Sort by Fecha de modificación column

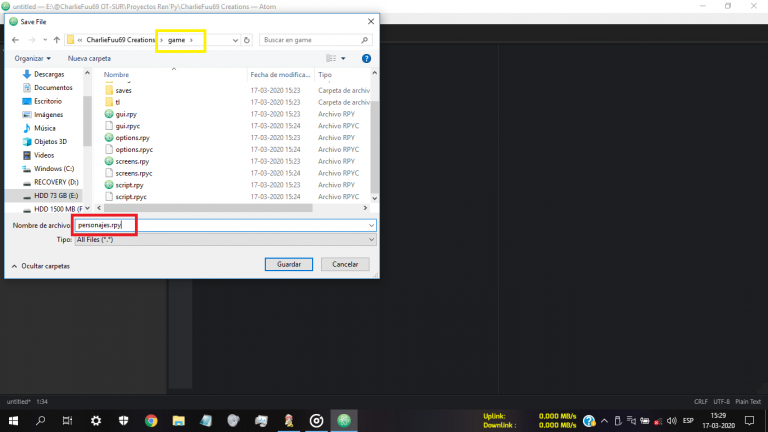[280, 75]
